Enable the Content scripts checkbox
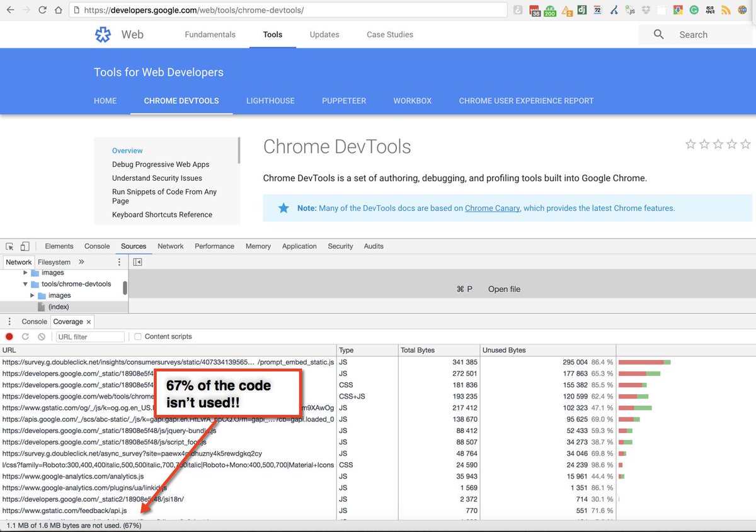Viewport: 756px width, 532px height. pyautogui.click(x=138, y=337)
